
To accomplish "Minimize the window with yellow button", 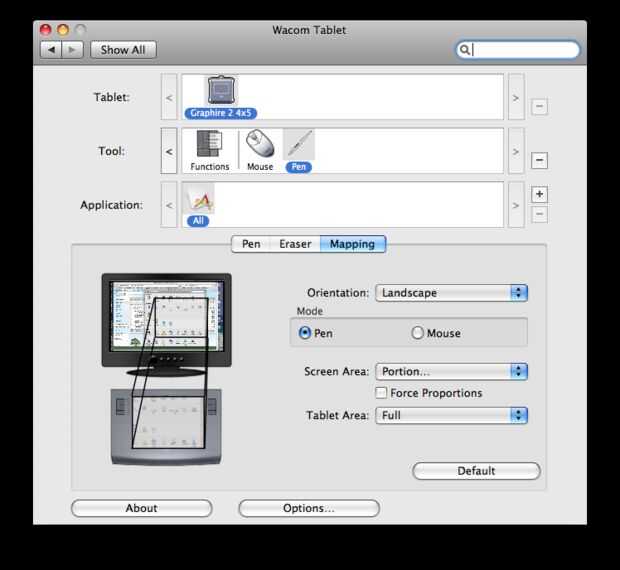I will click(63, 30).
